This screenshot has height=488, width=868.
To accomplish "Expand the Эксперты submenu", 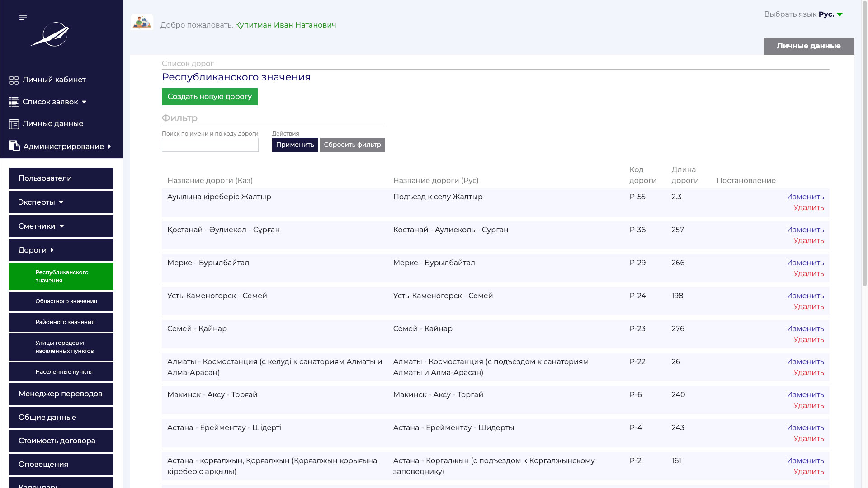I will (x=61, y=202).
